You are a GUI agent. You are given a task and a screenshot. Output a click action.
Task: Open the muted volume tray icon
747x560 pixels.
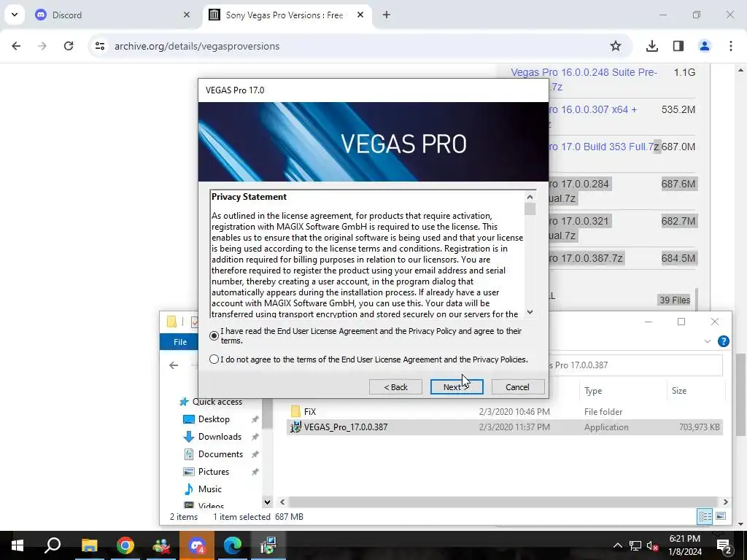(653, 545)
